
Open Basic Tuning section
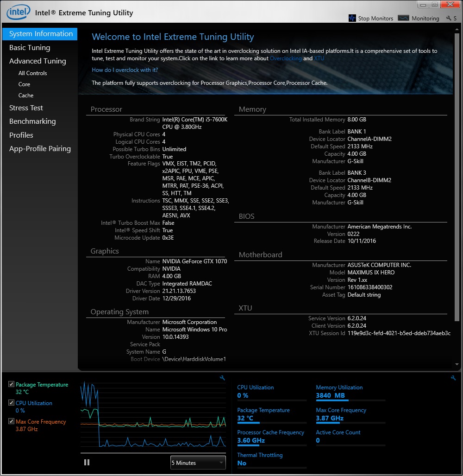click(30, 48)
